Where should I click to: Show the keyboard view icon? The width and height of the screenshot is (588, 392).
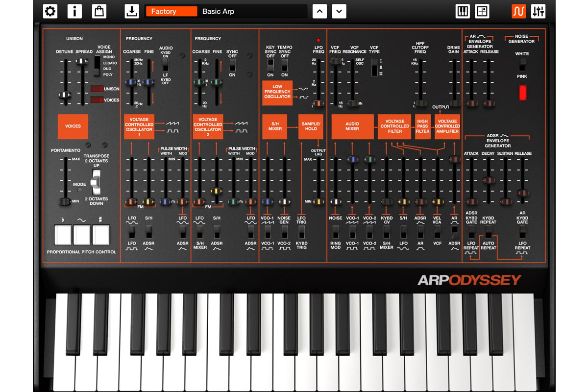click(463, 11)
